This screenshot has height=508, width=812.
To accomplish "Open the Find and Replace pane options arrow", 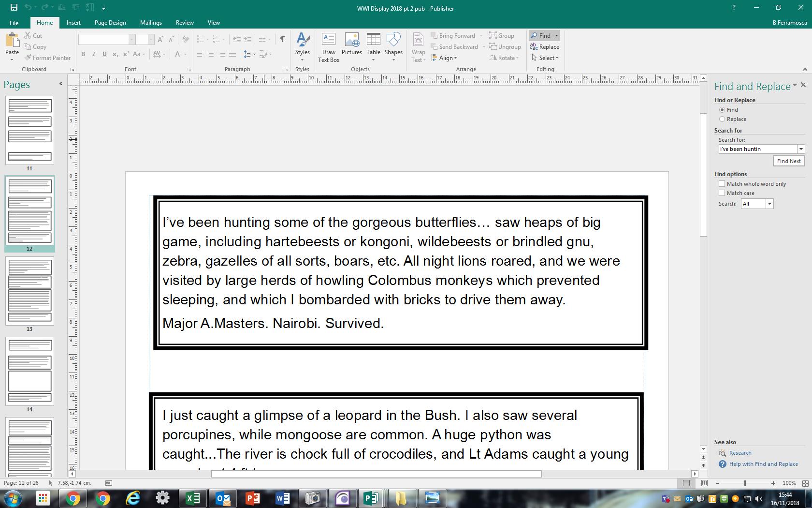I will pos(795,85).
